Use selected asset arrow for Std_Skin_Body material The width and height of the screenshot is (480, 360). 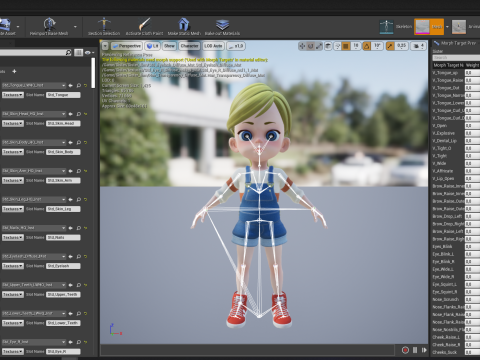[x=71, y=142]
